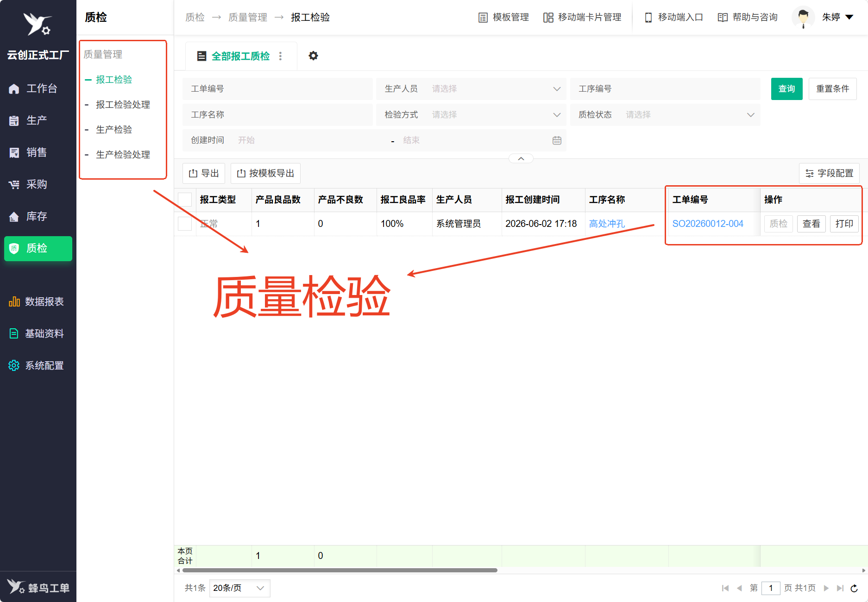Click the green 查询 button

pyautogui.click(x=787, y=89)
